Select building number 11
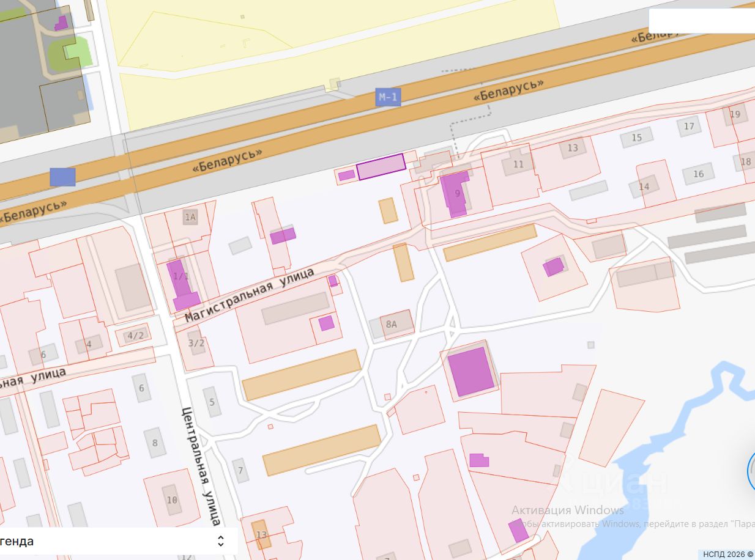Screen dimensions: 755x560 [x=518, y=164]
